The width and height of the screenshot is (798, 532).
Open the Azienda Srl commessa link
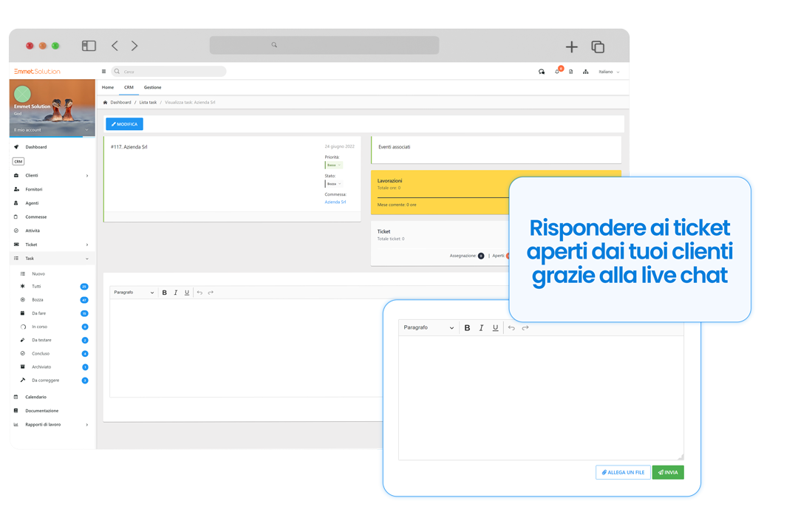[x=335, y=202]
